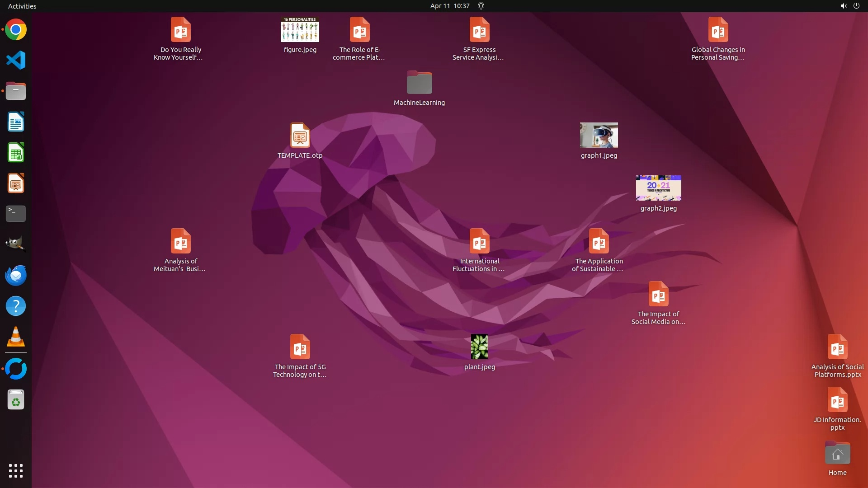This screenshot has width=868, height=488.
Task: Launch VLC media player
Action: pyautogui.click(x=16, y=337)
